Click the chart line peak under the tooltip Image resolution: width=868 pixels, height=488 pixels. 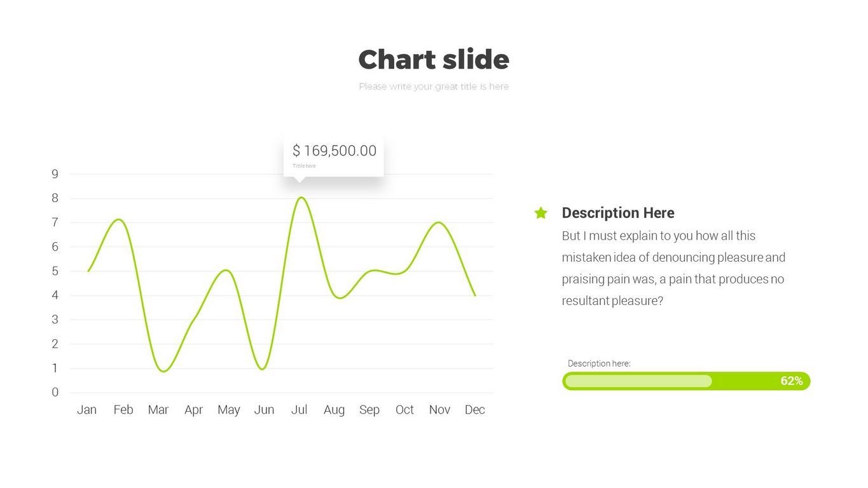301,198
